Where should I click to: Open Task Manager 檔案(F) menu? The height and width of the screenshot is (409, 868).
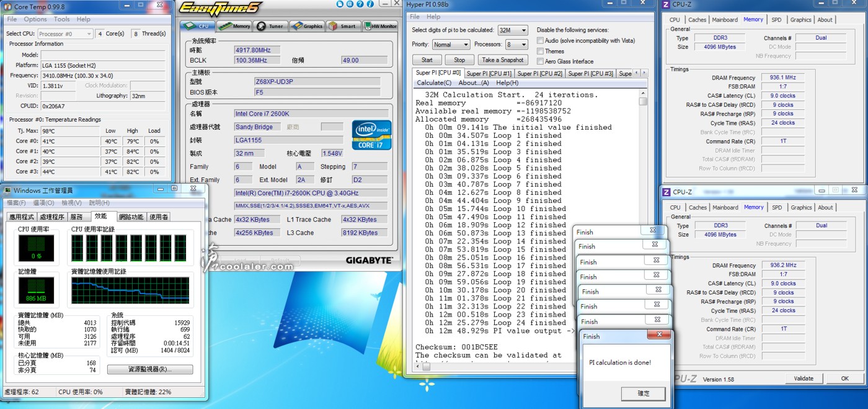[x=16, y=203]
